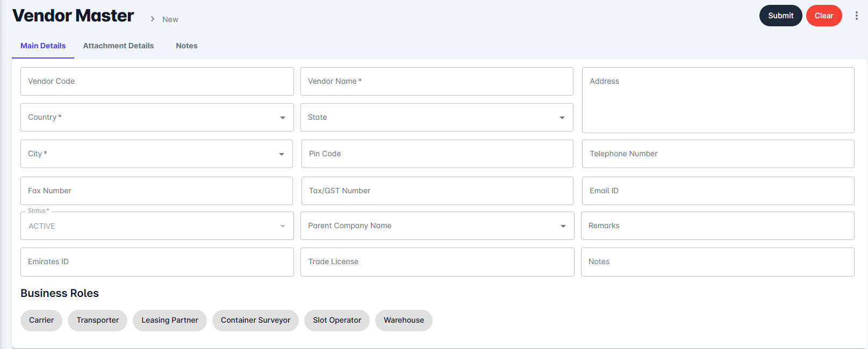Focus the Remarks field
This screenshot has width=868, height=349.
pos(718,226)
